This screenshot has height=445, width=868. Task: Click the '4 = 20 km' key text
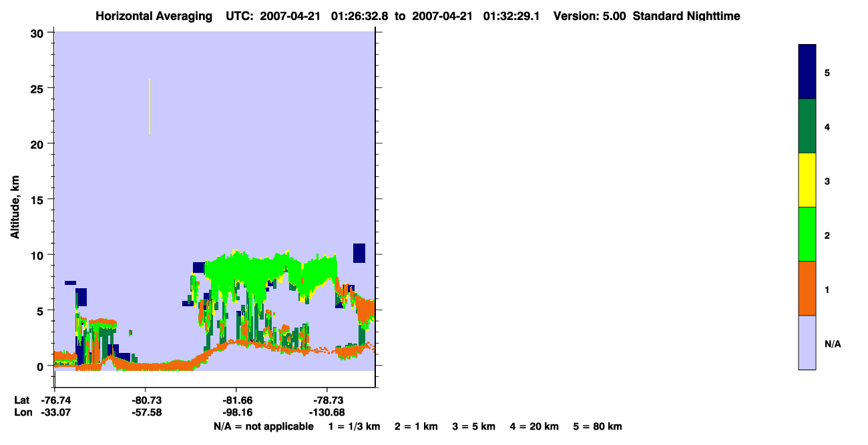[x=535, y=426]
